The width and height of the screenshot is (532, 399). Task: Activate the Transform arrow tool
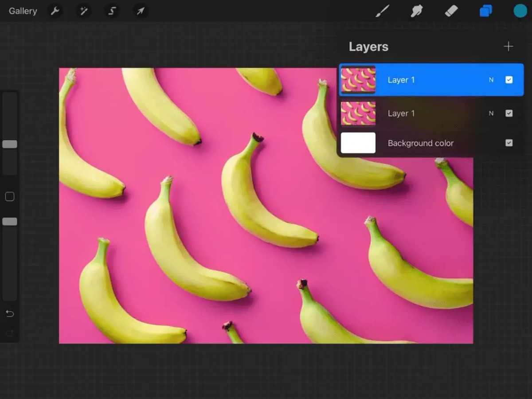pyautogui.click(x=140, y=11)
